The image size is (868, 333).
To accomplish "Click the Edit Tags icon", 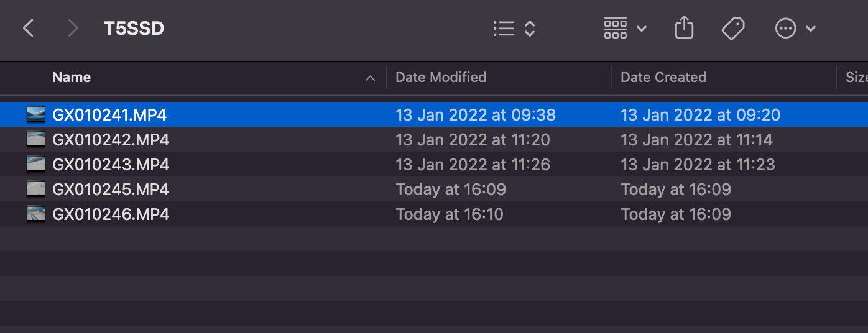I will pos(733,29).
